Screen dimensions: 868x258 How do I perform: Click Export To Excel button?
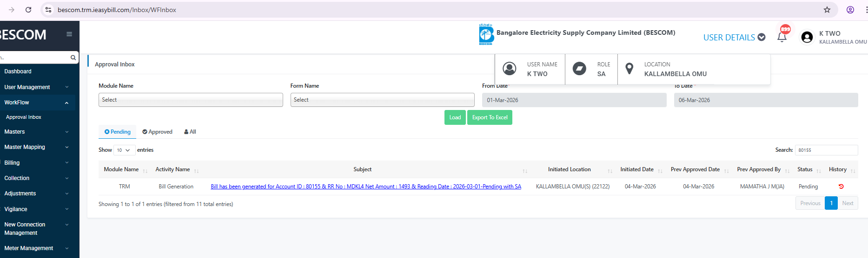click(x=490, y=117)
